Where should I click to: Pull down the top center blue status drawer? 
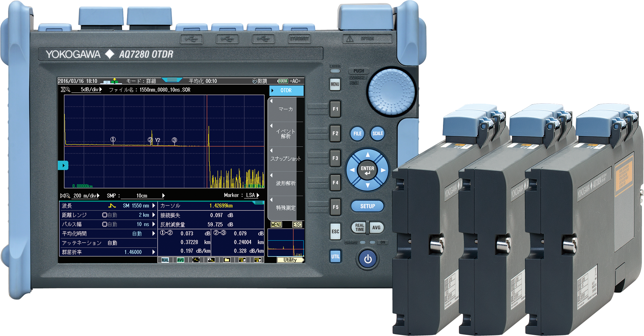click(x=172, y=80)
